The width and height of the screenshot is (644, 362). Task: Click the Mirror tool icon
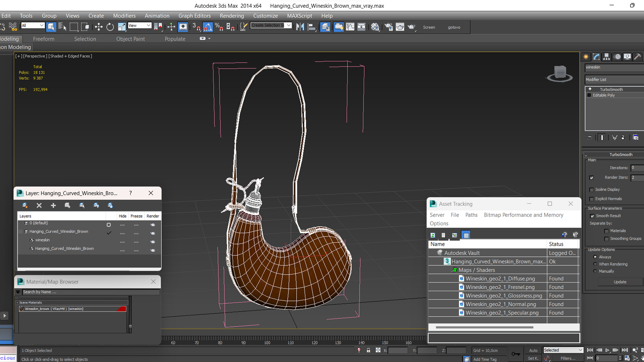(300, 27)
